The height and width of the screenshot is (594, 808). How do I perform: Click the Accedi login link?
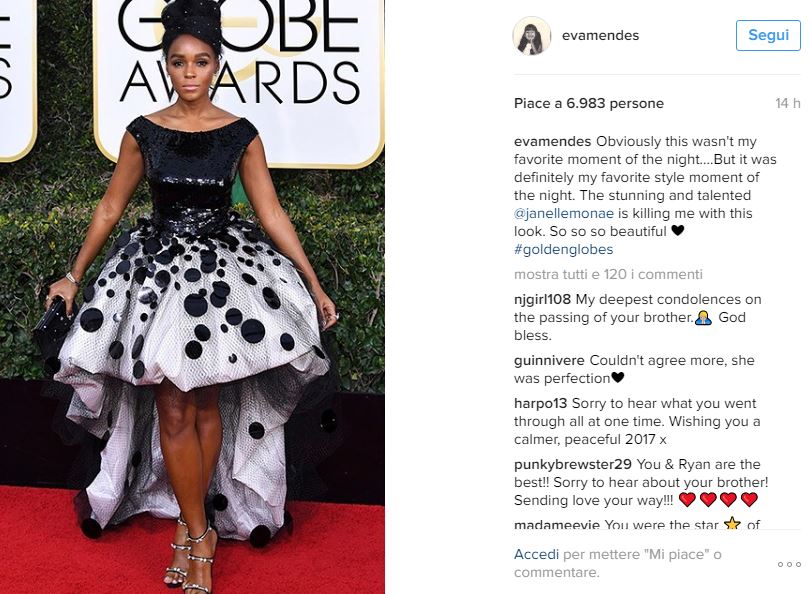coord(536,554)
